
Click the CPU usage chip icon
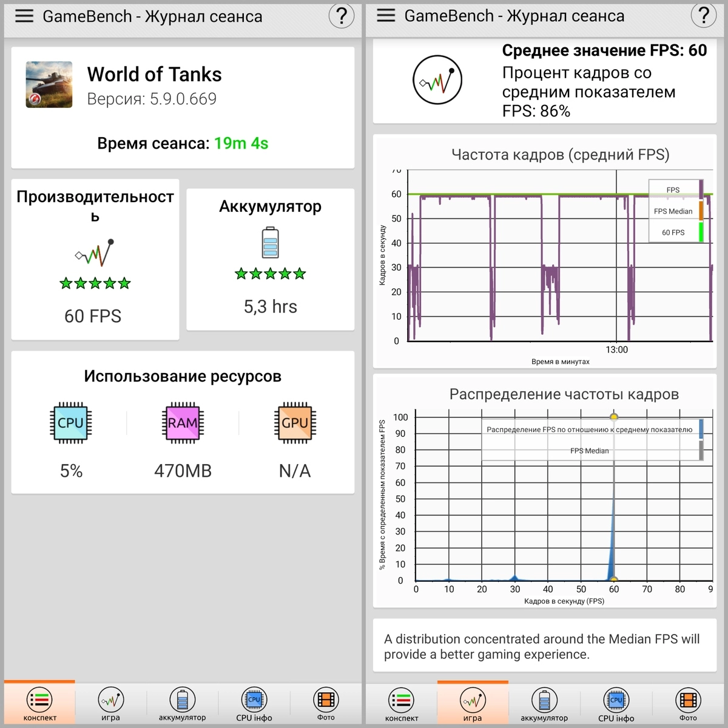(70, 423)
